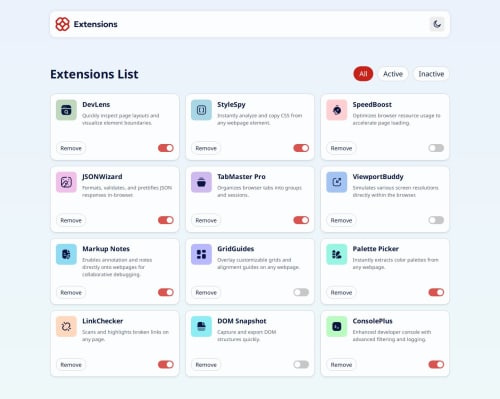Viewport: 500px width, 399px height.
Task: Remove the SpeedBoost extension
Action: [341, 148]
